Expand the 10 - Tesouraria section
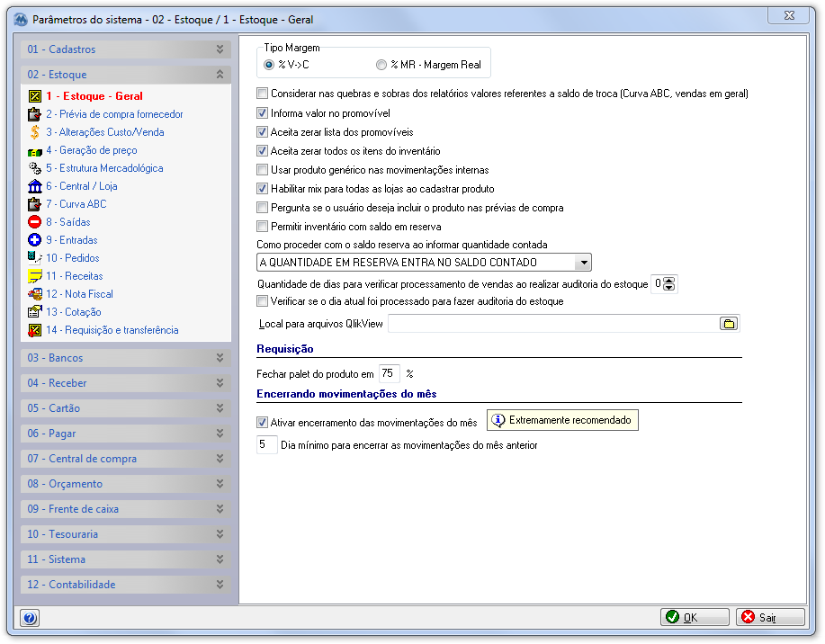The width and height of the screenshot is (825, 644). click(126, 534)
